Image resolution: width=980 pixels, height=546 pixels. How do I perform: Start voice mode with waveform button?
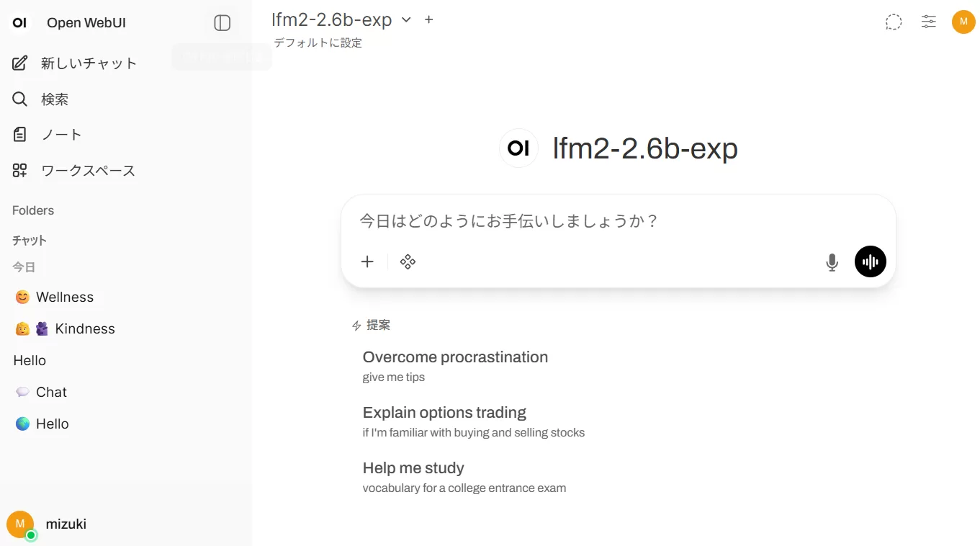click(870, 262)
